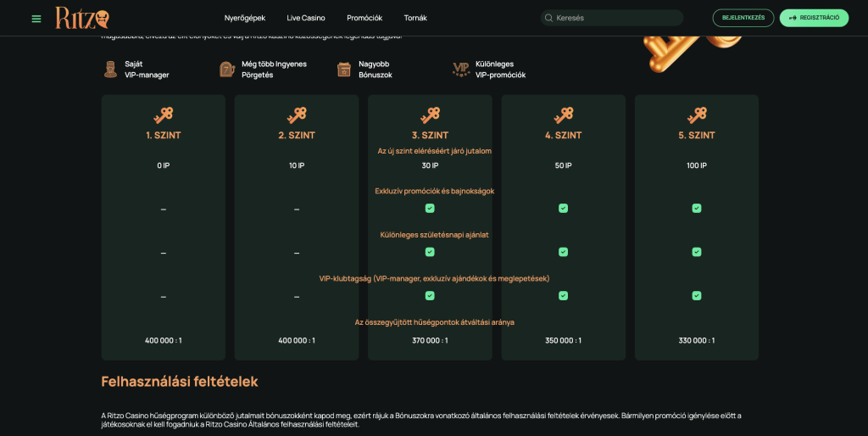Click exclusive promotions checkmark in 3. SZINT
The height and width of the screenshot is (436, 868).
pos(430,208)
